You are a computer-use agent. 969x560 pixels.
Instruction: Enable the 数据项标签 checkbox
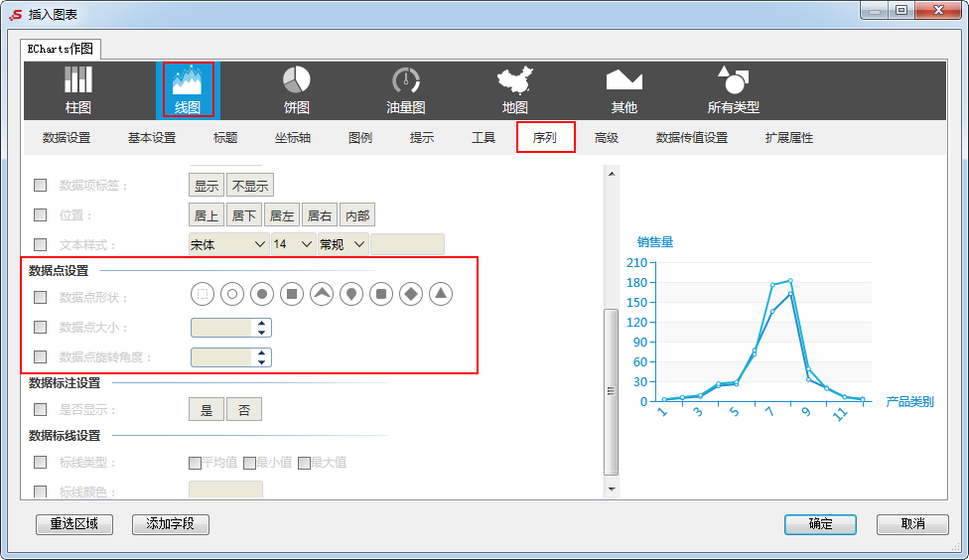tap(40, 185)
